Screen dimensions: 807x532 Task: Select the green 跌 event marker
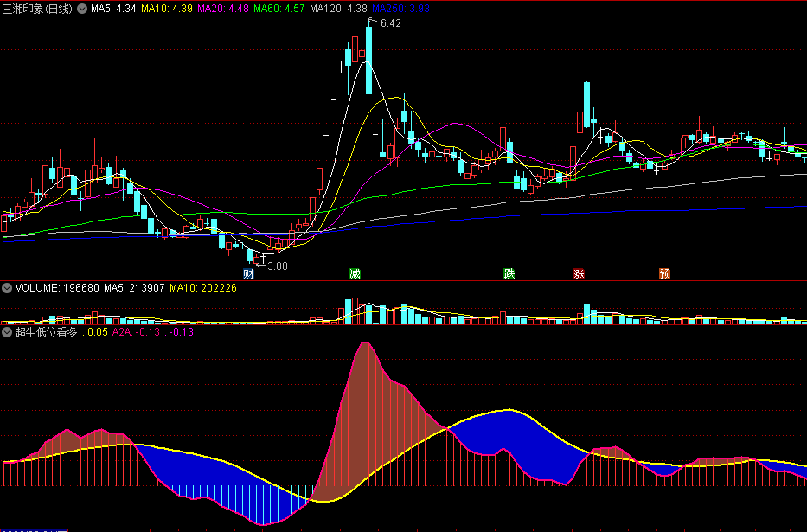click(x=509, y=273)
